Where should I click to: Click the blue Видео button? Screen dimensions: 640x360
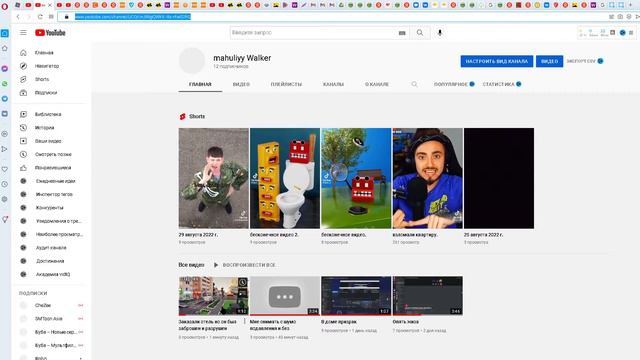tap(549, 61)
